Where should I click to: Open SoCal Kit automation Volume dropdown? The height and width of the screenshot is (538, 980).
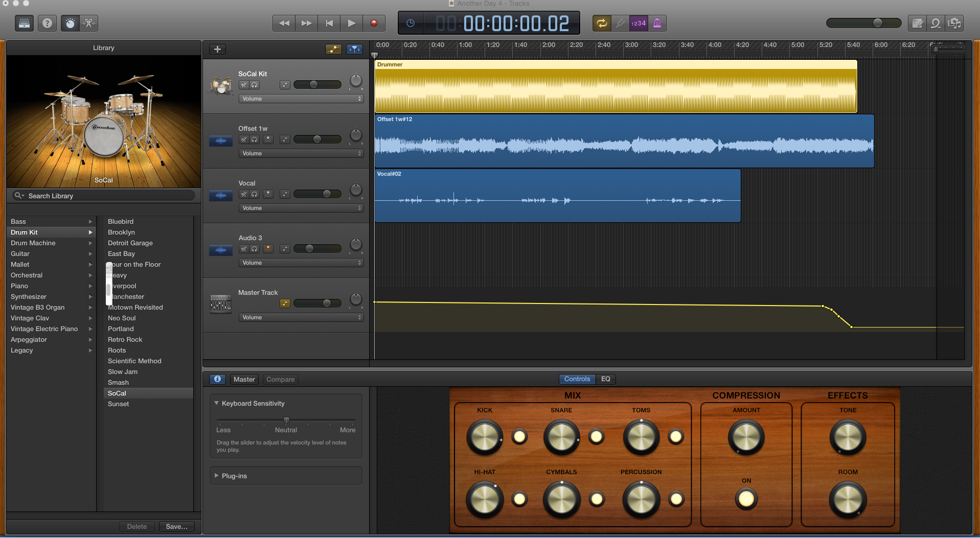coord(301,99)
